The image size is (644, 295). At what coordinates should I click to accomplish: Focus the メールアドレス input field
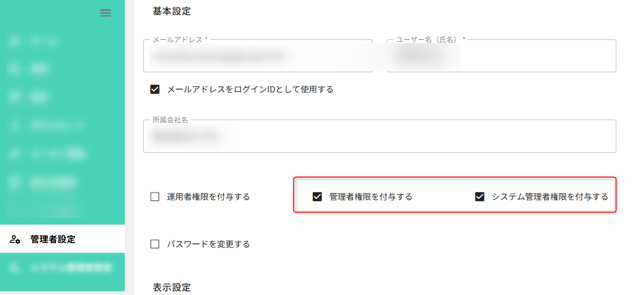(x=257, y=56)
